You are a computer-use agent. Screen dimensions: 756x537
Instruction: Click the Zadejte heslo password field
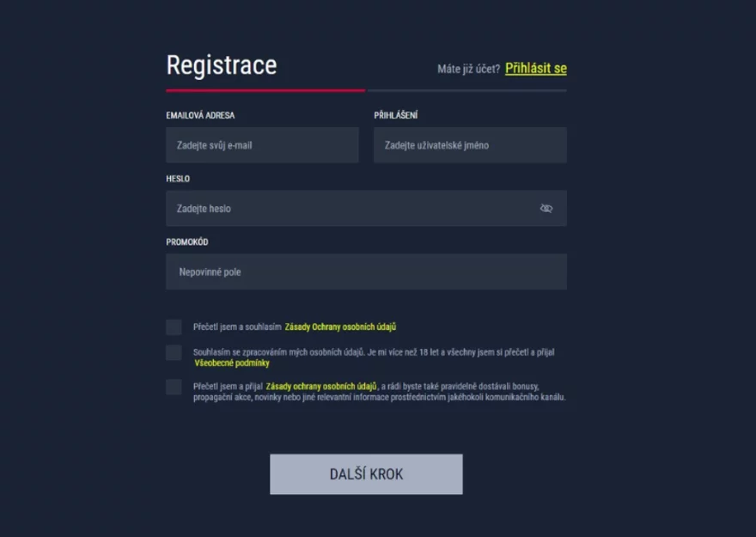tap(352, 209)
